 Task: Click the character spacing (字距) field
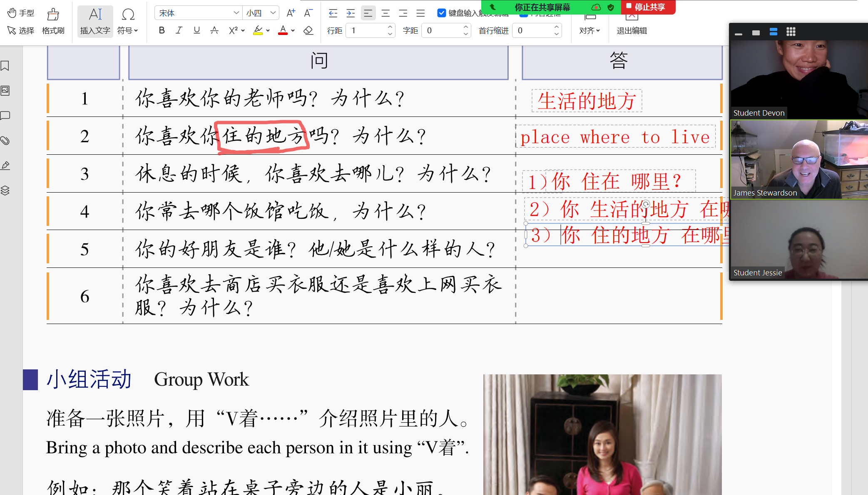pos(442,30)
